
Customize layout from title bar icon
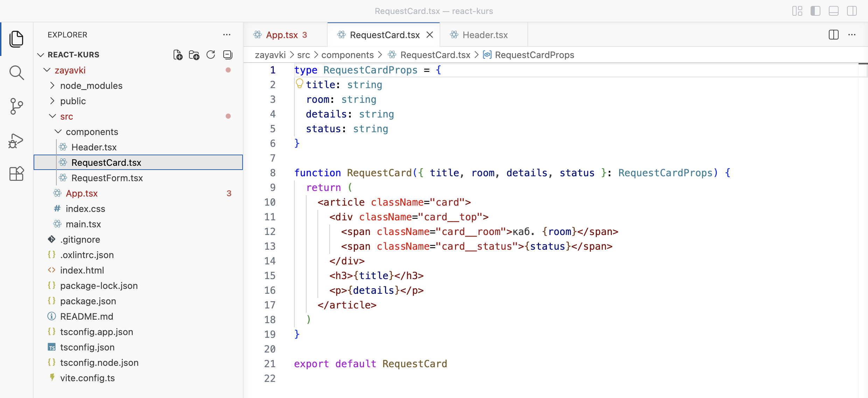tap(797, 11)
